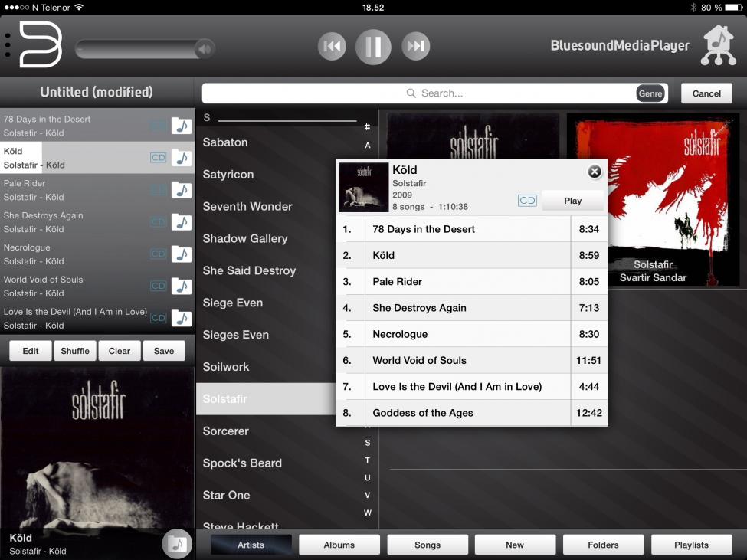Select Love Is the Devil in track list

tap(472, 386)
